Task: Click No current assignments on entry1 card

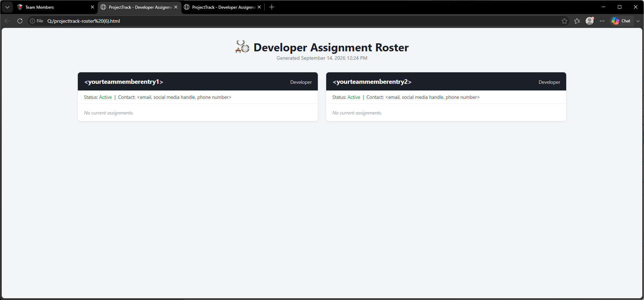Action: click(109, 113)
